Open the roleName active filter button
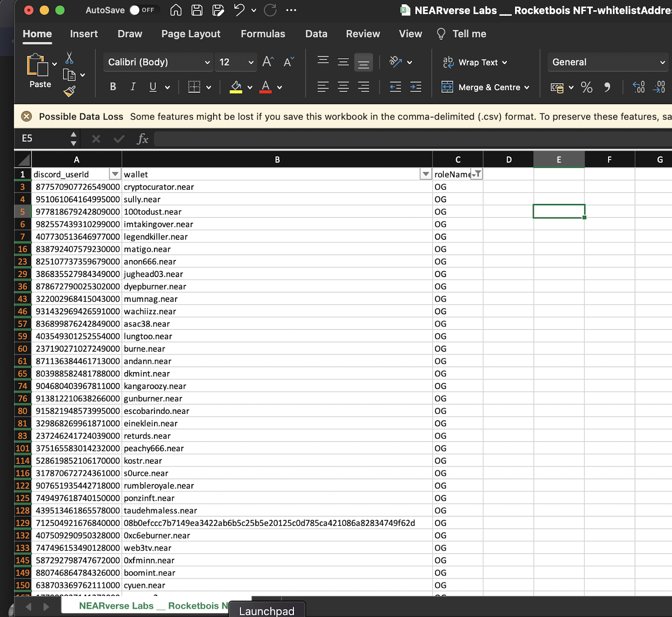Screen dimensions: 672x617 [476, 174]
